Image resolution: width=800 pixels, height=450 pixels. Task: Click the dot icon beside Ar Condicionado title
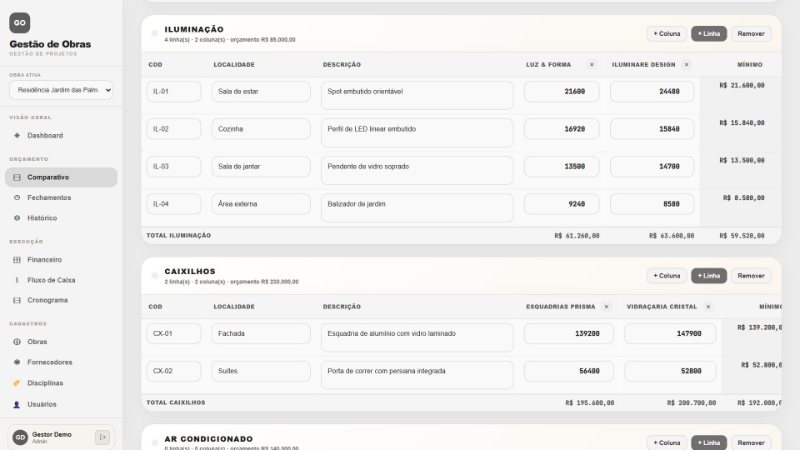(155, 443)
